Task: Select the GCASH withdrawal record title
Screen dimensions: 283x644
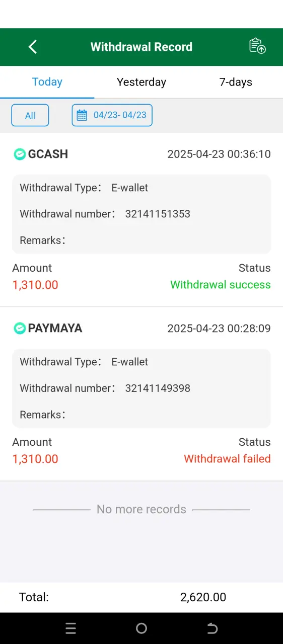Action: pyautogui.click(x=48, y=154)
